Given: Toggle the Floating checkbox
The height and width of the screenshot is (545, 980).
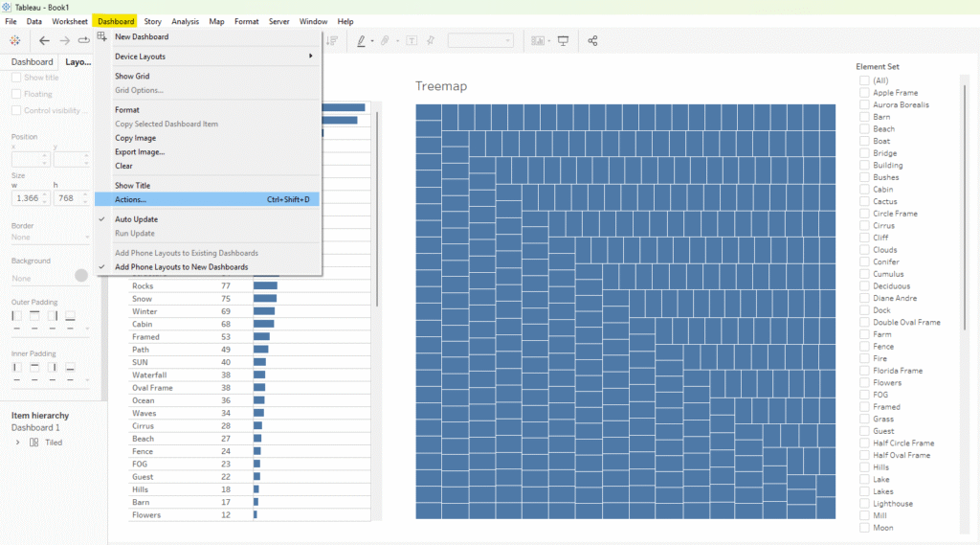Looking at the screenshot, I should click(16, 94).
